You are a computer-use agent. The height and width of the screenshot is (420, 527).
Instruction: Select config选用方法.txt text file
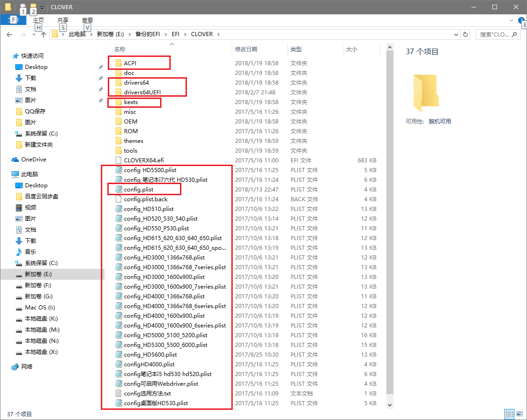(x=147, y=394)
